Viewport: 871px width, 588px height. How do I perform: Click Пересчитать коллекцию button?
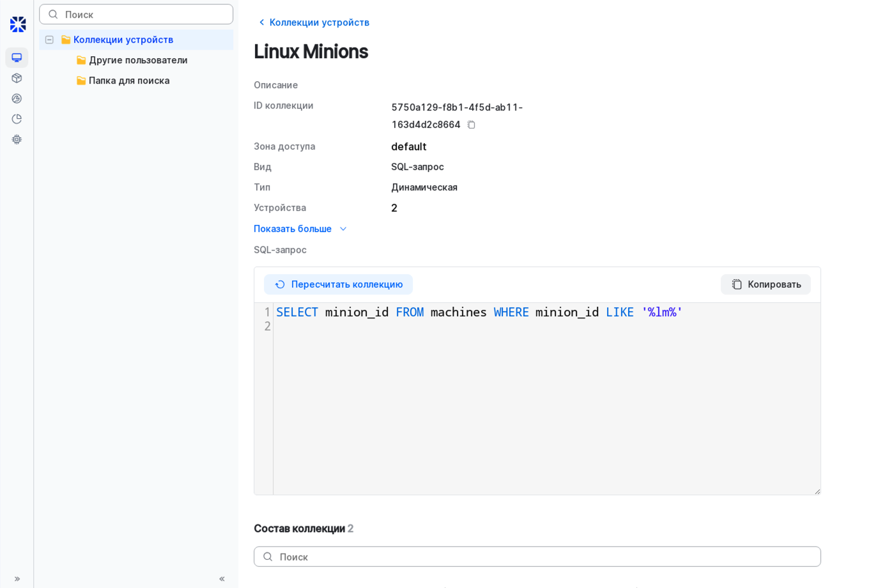(x=338, y=284)
